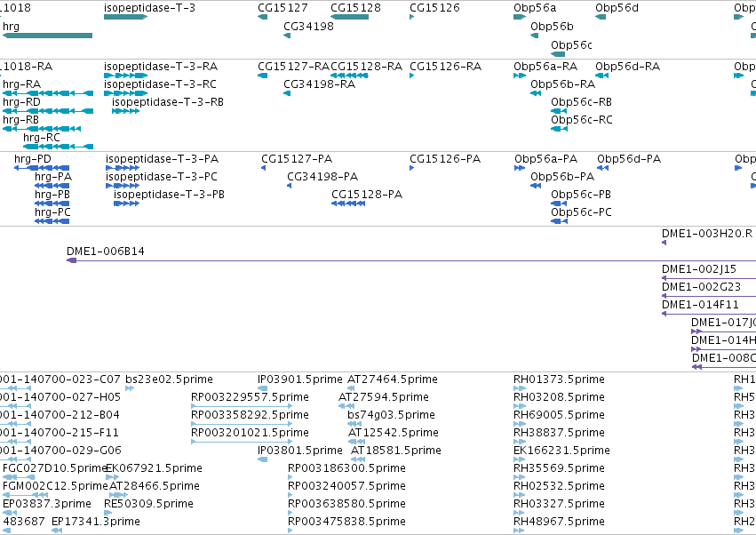The image size is (756, 535).
Task: Click protein isopeptidase-T-3-PA
Action: [x=123, y=168]
